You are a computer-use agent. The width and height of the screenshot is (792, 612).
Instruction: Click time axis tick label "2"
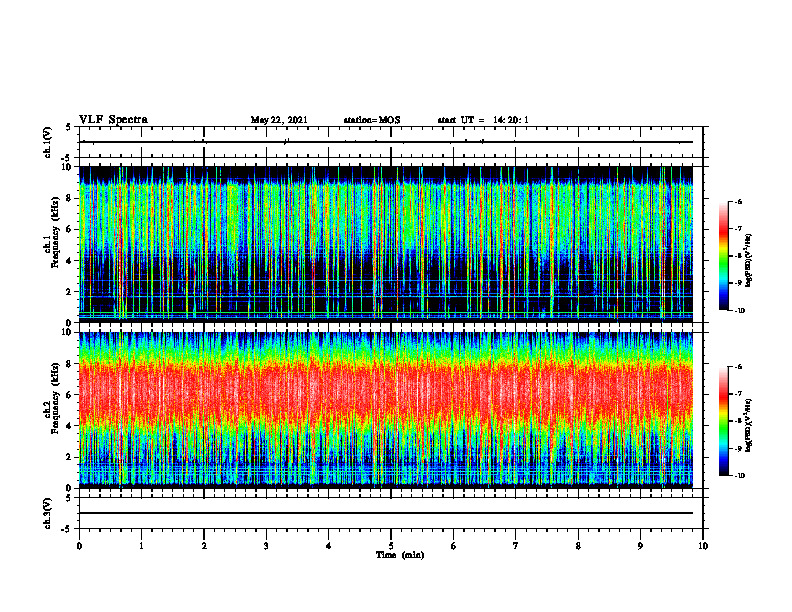tap(204, 546)
